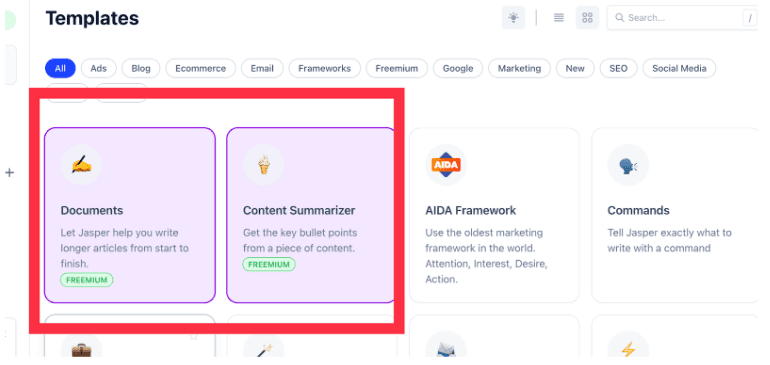
Task: Click the Commands description text
Action: (x=669, y=240)
